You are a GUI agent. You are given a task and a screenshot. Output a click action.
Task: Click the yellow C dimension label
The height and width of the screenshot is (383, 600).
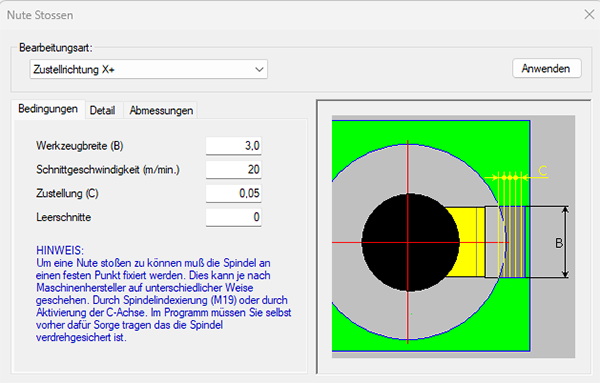pyautogui.click(x=543, y=170)
